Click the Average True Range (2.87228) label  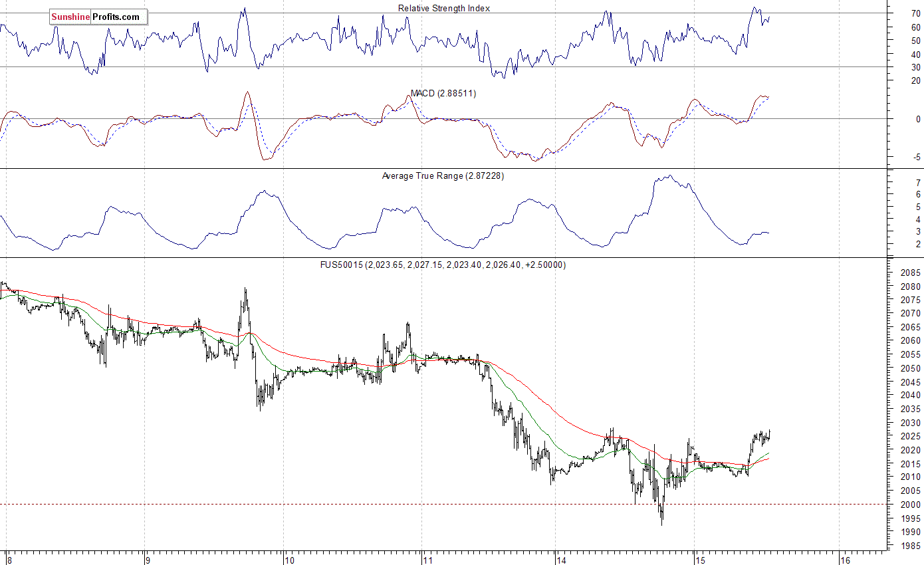443,176
